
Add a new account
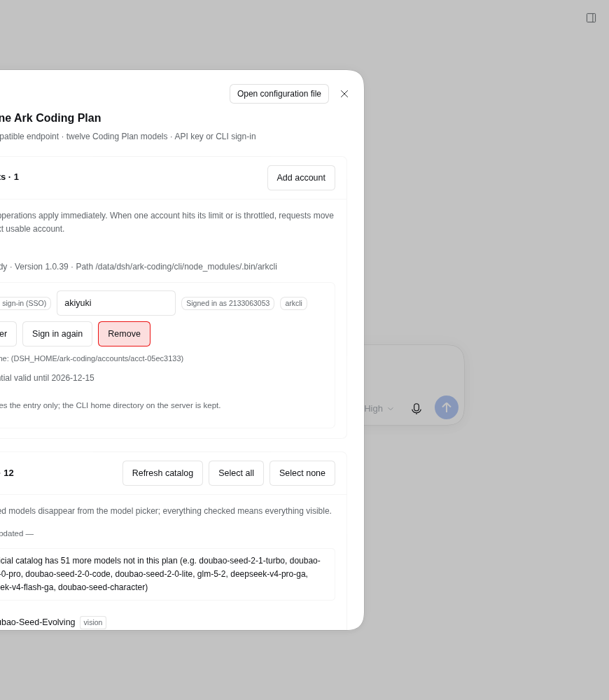point(301,178)
